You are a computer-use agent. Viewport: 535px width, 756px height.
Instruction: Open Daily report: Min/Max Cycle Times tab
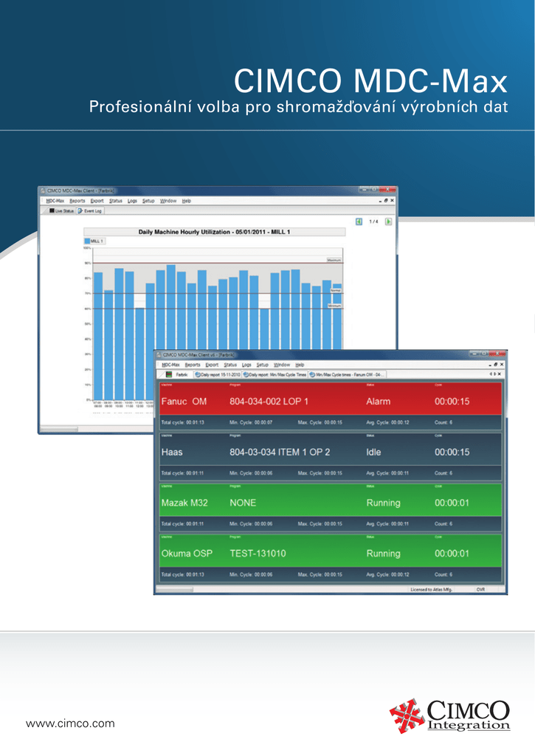275,374
